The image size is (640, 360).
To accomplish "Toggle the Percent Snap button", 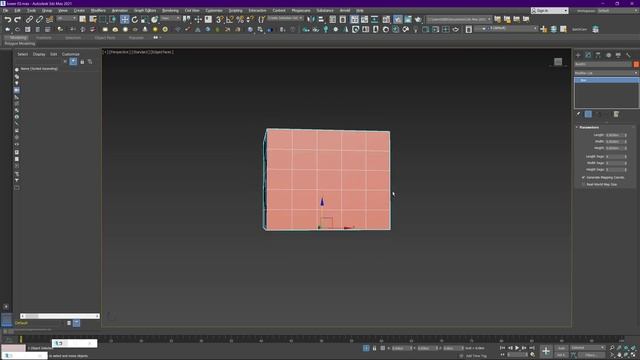I will (240, 19).
